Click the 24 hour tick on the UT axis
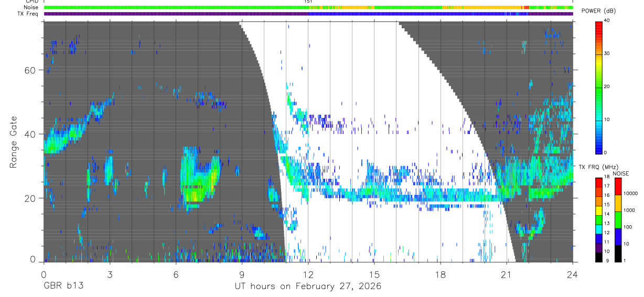 tap(572, 274)
